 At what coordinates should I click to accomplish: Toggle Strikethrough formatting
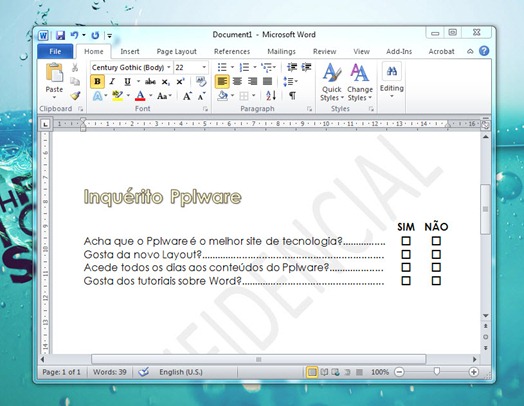tap(150, 82)
